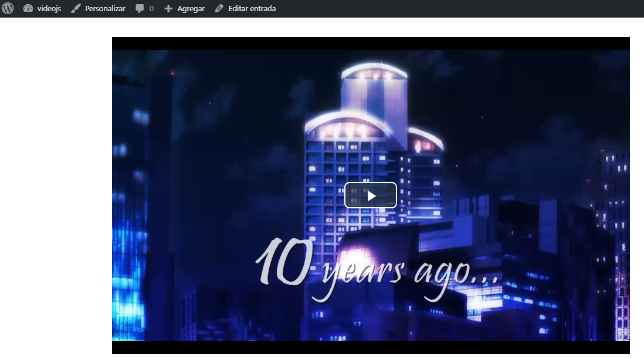Open the Personalizar customizer link
This screenshot has height=358, width=644.
point(105,8)
